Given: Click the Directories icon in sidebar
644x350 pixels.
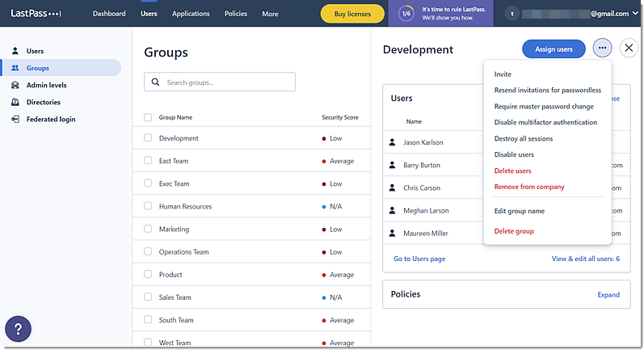Looking at the screenshot, I should click(15, 102).
